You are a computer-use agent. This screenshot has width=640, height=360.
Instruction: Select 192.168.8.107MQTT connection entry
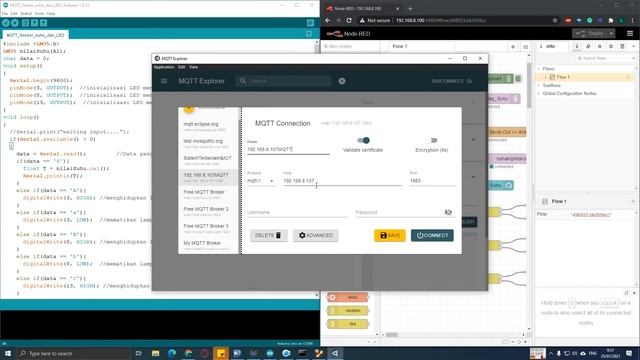pos(208,177)
